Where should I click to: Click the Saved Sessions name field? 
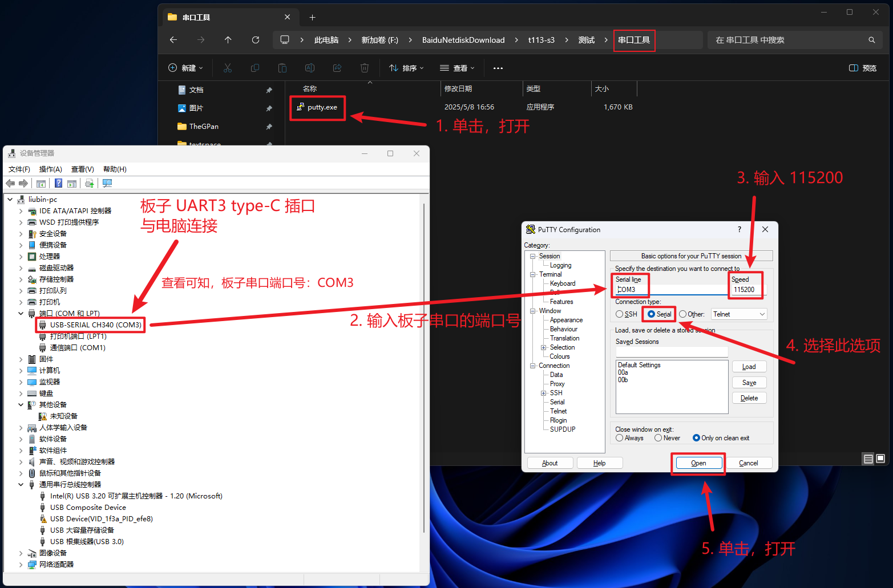click(x=672, y=352)
